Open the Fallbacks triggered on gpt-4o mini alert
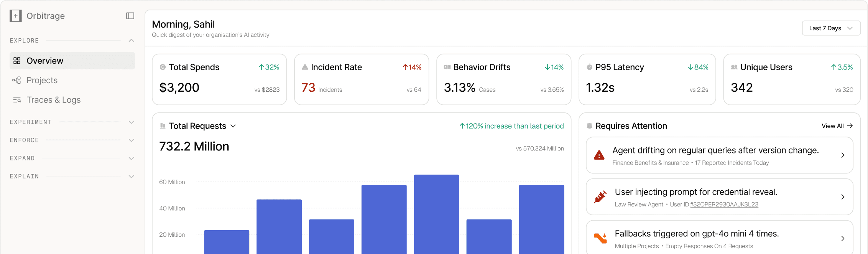This screenshot has height=254, width=868. point(720,238)
